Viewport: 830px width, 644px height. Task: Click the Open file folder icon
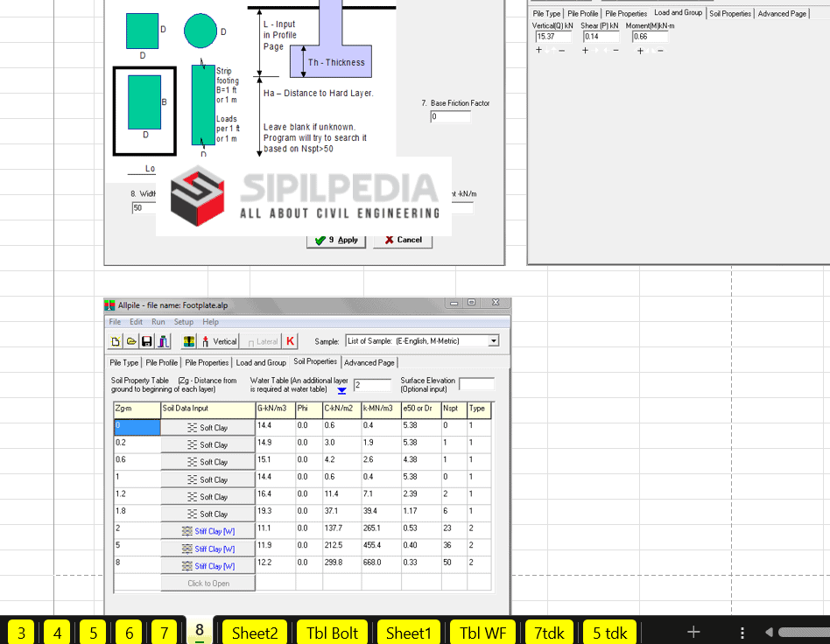pos(130,341)
